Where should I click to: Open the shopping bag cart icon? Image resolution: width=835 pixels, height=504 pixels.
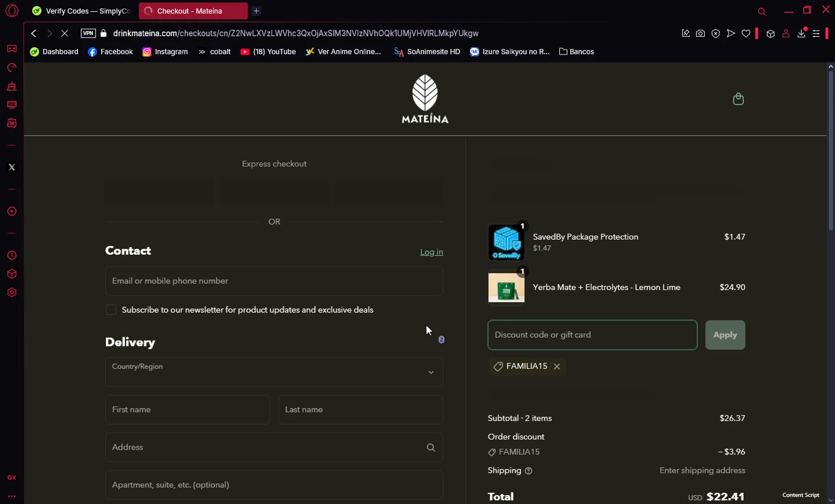coord(738,99)
